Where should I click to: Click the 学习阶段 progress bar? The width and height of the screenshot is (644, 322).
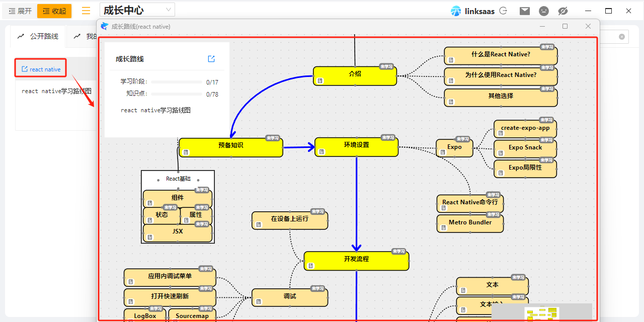(177, 82)
